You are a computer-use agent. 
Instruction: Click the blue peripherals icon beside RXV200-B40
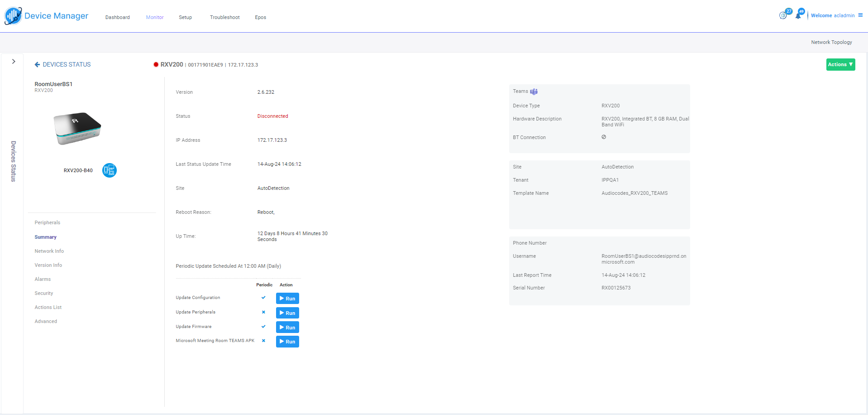[x=109, y=170]
